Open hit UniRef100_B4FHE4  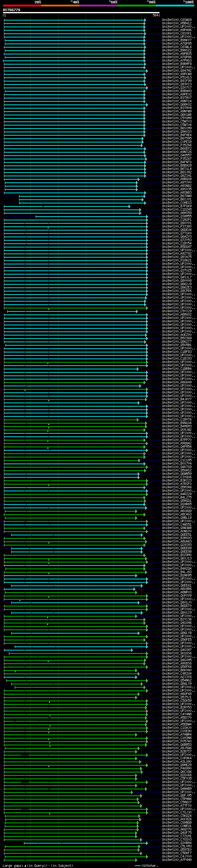(x=177, y=135)
